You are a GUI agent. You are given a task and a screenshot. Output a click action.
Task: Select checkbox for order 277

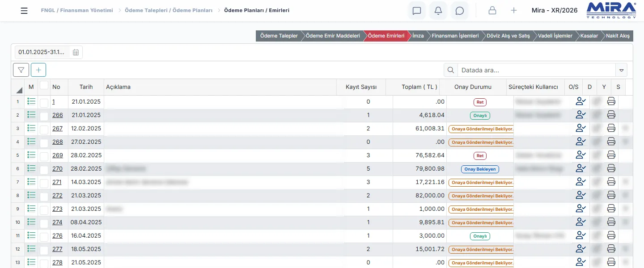(44, 250)
